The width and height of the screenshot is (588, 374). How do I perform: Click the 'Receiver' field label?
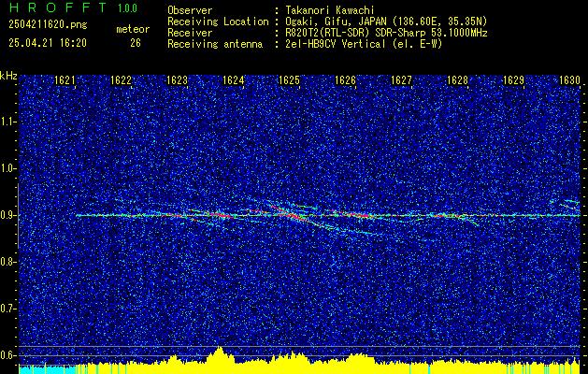(x=190, y=33)
